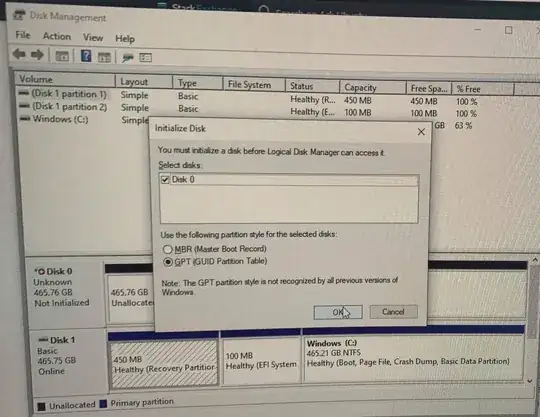Click 63 % free cell
The image size is (540, 417).
click(463, 126)
